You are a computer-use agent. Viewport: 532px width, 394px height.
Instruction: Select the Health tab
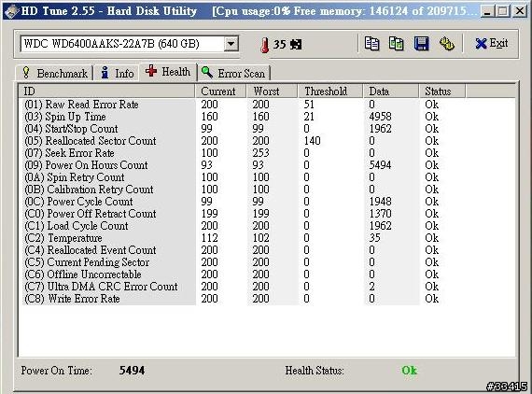pyautogui.click(x=168, y=72)
